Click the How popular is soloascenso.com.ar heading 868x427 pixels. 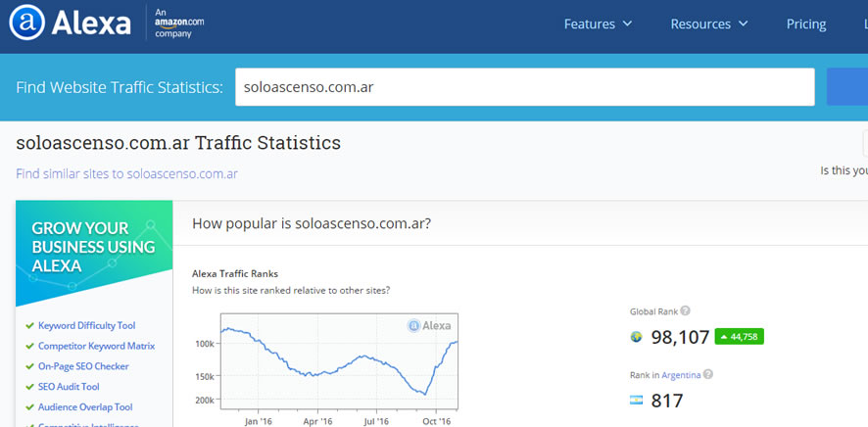(312, 224)
